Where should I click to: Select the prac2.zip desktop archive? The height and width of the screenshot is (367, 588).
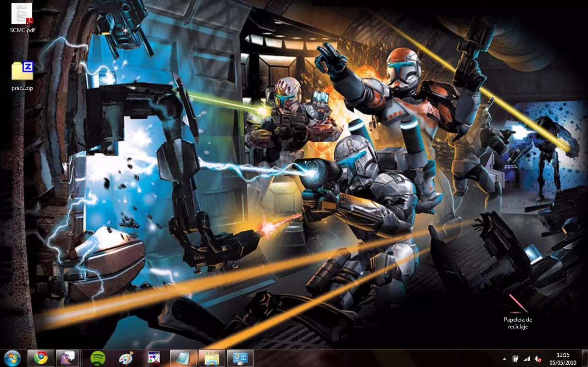[x=22, y=76]
